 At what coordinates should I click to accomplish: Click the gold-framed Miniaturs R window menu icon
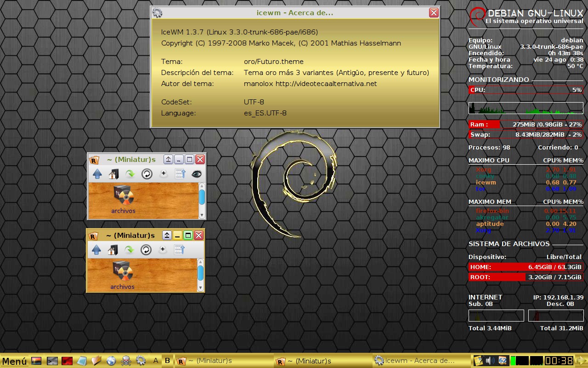tap(93, 236)
